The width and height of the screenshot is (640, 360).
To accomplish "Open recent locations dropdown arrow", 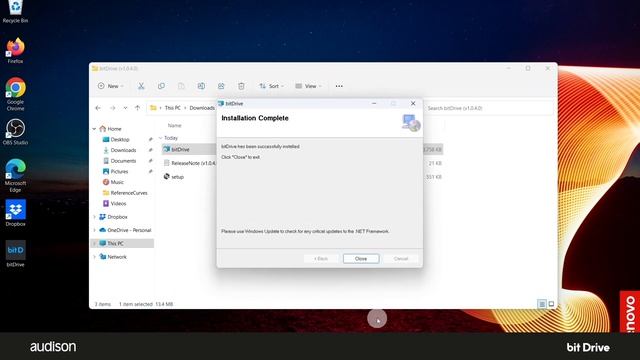I will click(125, 108).
